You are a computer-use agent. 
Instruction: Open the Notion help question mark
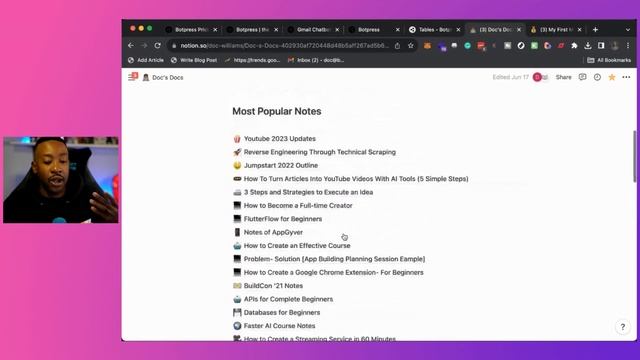pyautogui.click(x=622, y=327)
